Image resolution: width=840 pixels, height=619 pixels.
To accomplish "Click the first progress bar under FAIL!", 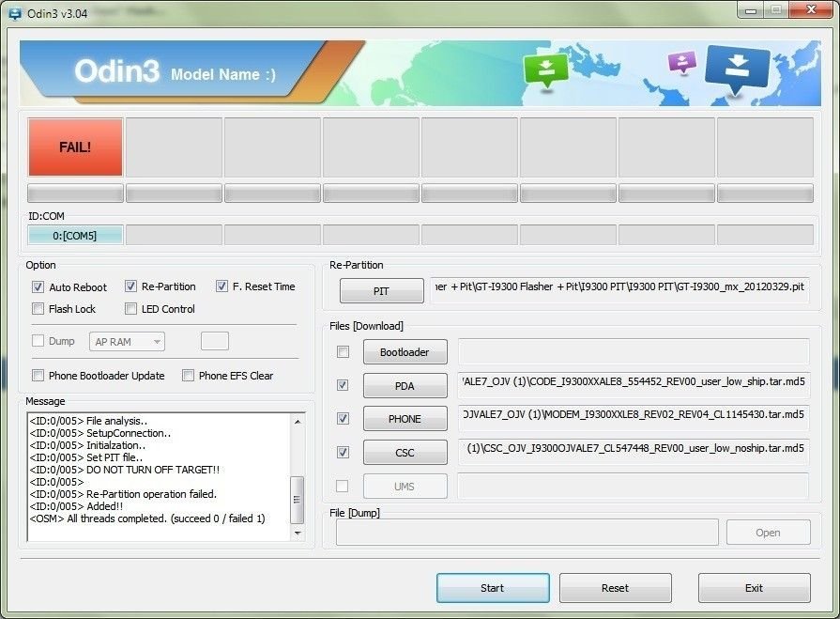I will [x=75, y=193].
